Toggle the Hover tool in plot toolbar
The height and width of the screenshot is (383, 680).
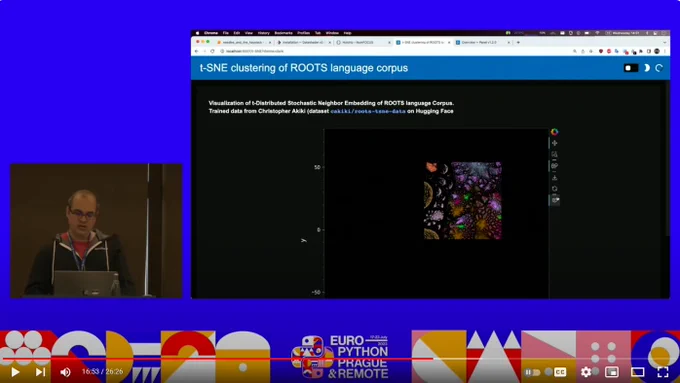[555, 200]
